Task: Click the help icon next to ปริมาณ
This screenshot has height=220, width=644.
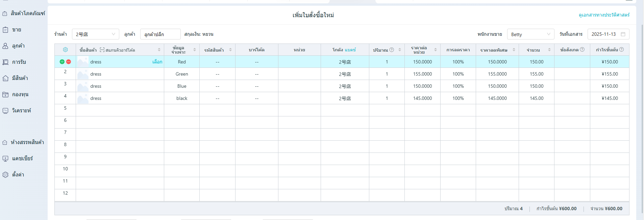Action: [x=392, y=50]
